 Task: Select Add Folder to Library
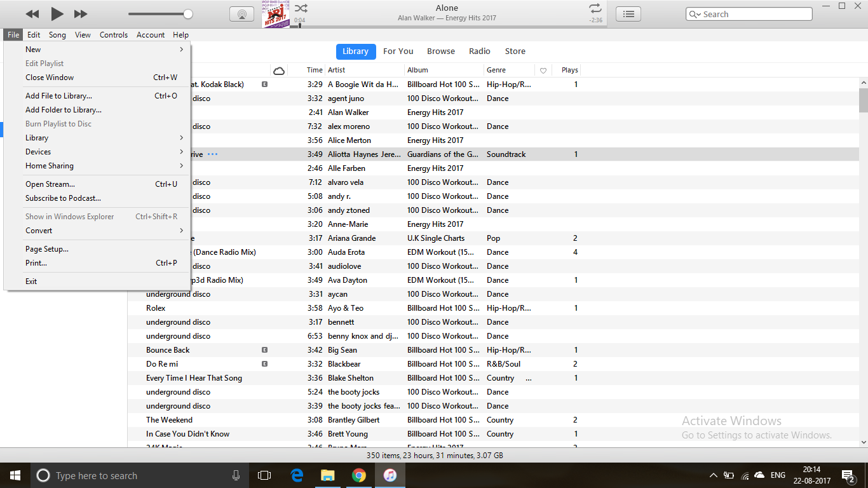97,110
